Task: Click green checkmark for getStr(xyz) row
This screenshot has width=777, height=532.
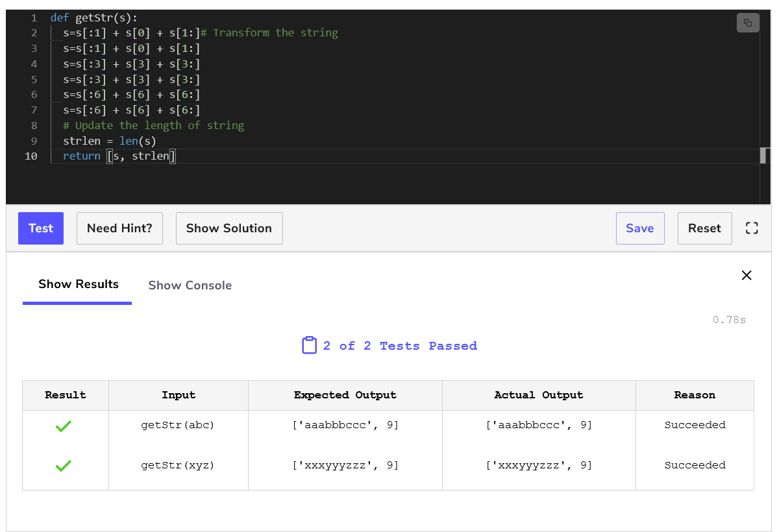Action: [x=64, y=466]
